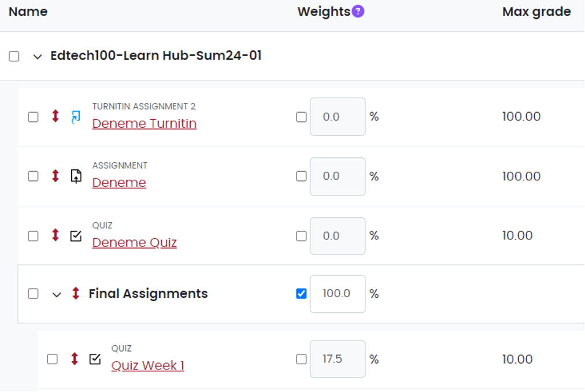The image size is (585, 392).
Task: Click the move icon for Deneme Quiz
Action: 55,235
